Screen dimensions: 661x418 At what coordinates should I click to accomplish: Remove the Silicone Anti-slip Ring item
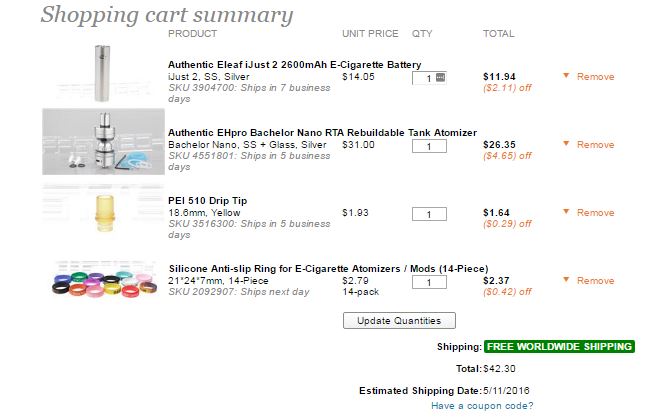pos(596,281)
